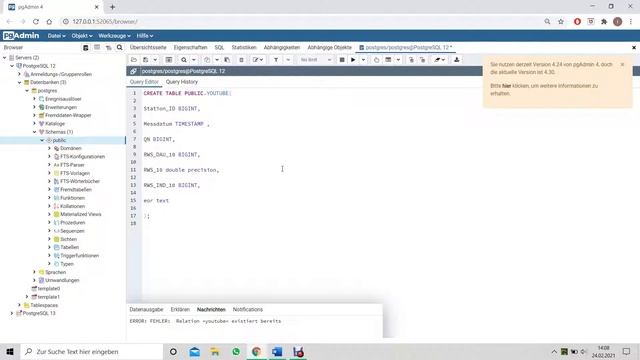Switch to the Übersichtsseite tab

point(148,48)
